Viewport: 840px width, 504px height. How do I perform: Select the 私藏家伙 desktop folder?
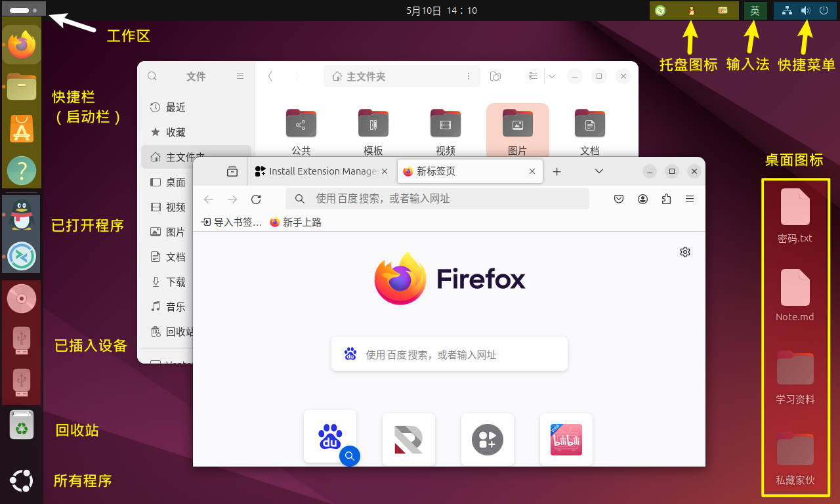coord(795,458)
